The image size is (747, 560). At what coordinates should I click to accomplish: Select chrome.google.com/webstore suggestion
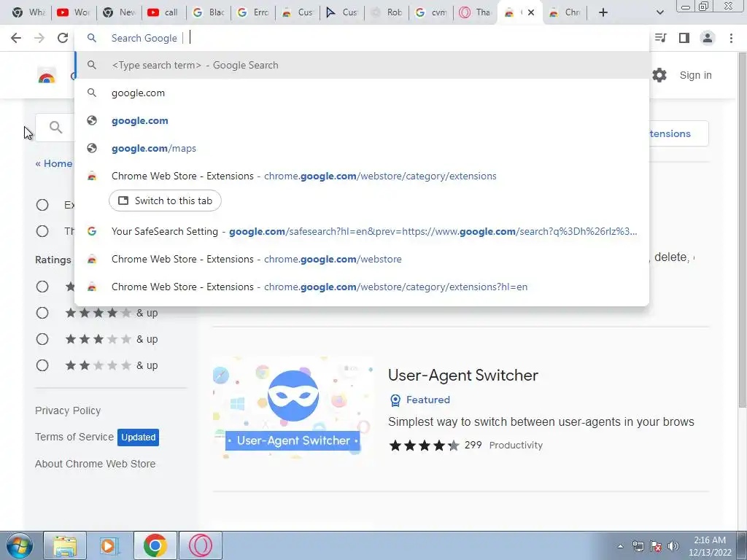[x=362, y=259]
